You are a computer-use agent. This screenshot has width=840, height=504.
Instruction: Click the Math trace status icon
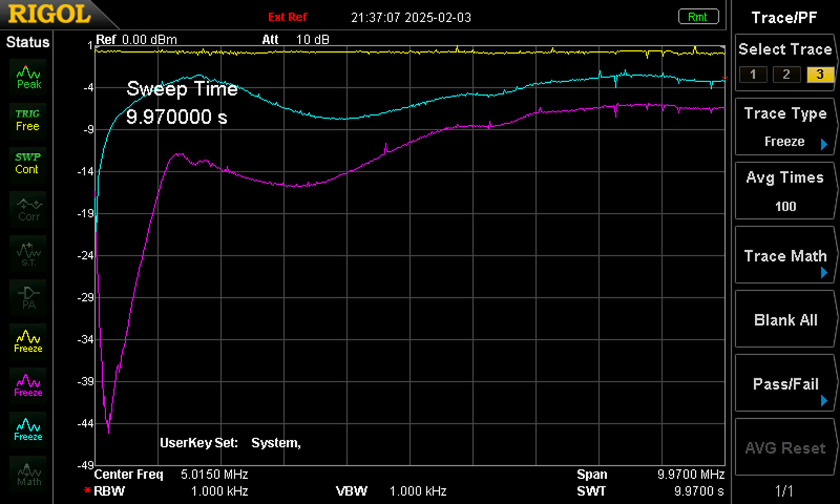click(x=28, y=474)
